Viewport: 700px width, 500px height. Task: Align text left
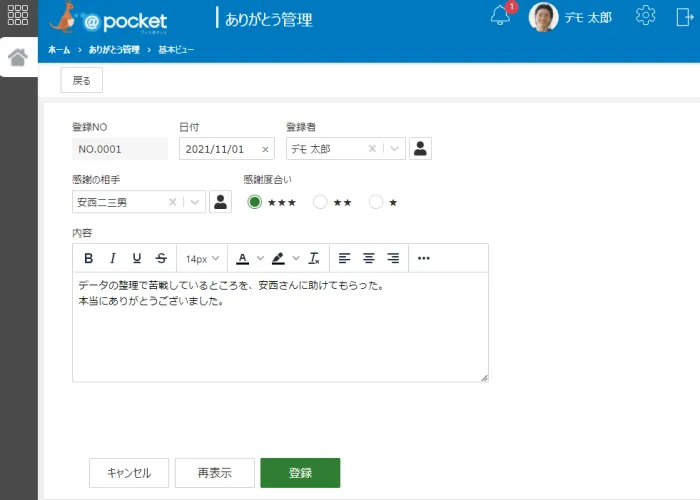pyautogui.click(x=344, y=258)
